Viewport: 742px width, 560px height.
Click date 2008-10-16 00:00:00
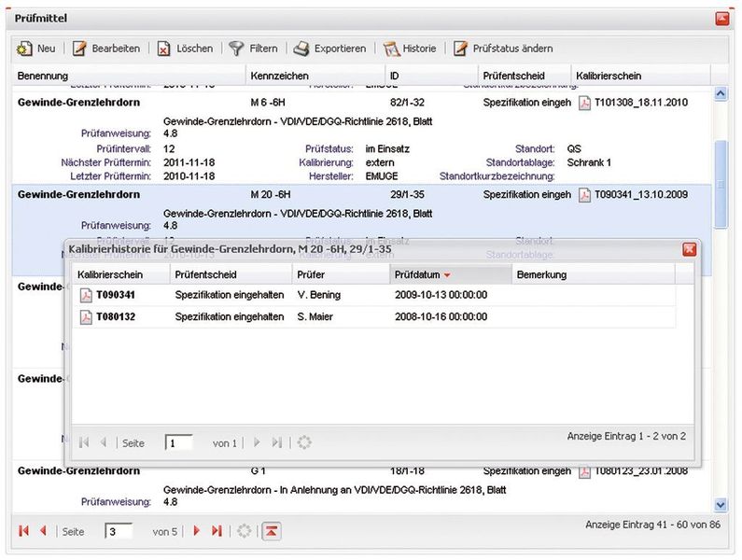pos(441,317)
